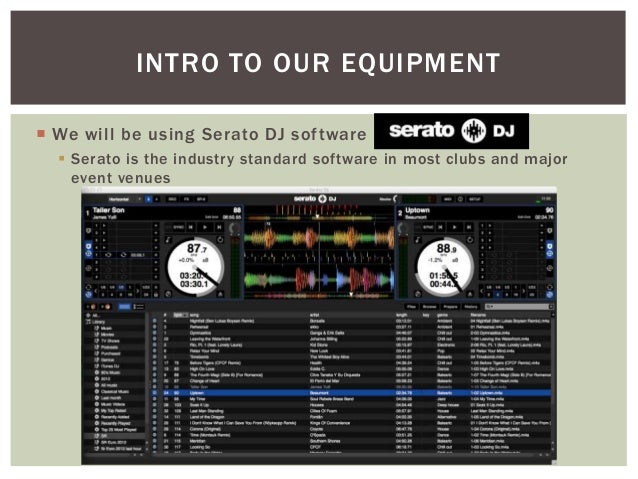The width and height of the screenshot is (638, 479).
Task: Toggle the FX panel button
Action: click(x=186, y=199)
